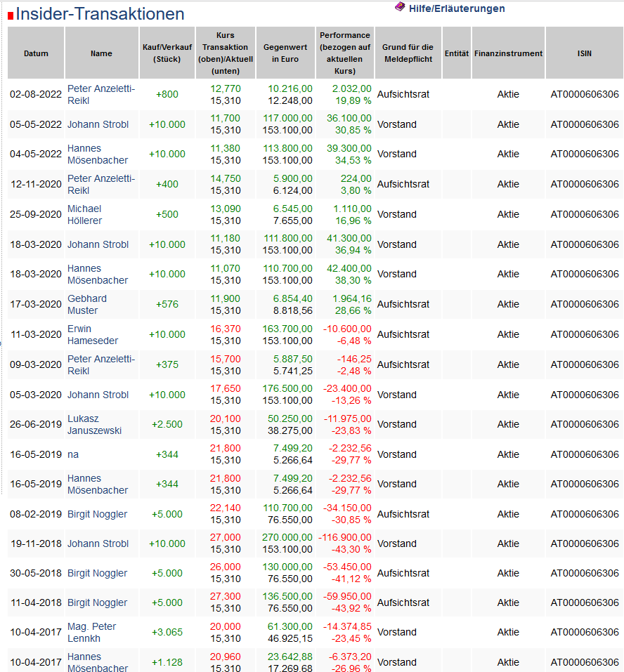Click the Finanzinstrument column header
624x672 pixels.
[508, 53]
